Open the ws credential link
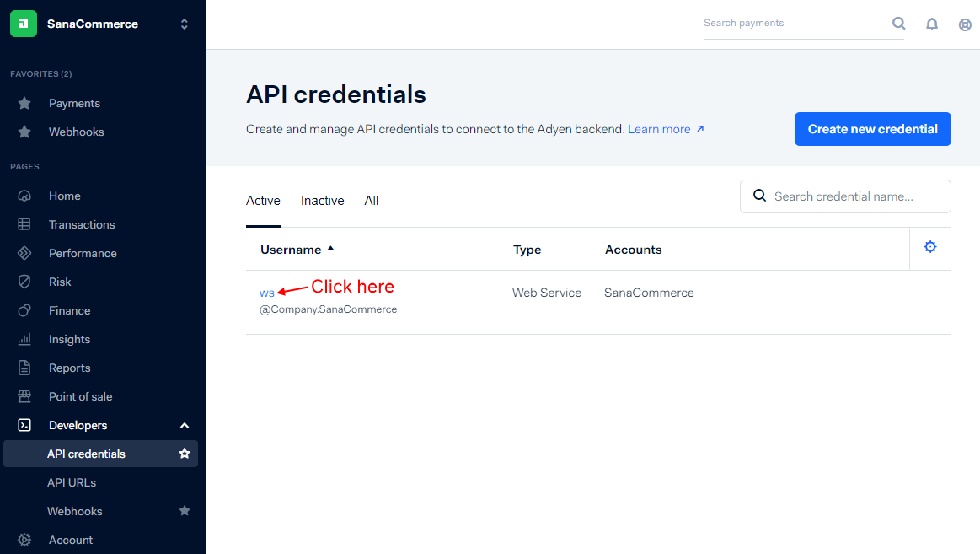 tap(267, 293)
